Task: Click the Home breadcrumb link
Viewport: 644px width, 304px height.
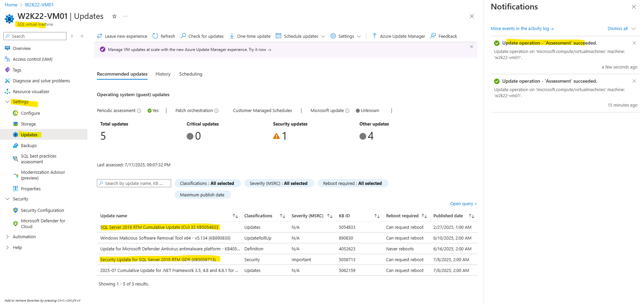Action: (11, 5)
